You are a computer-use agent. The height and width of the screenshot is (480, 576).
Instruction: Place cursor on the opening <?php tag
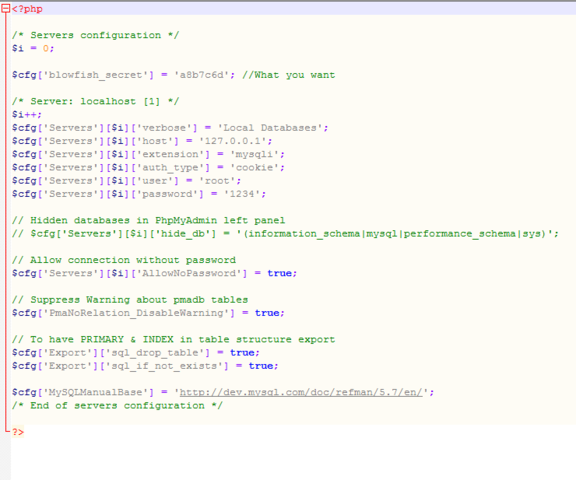pyautogui.click(x=27, y=9)
